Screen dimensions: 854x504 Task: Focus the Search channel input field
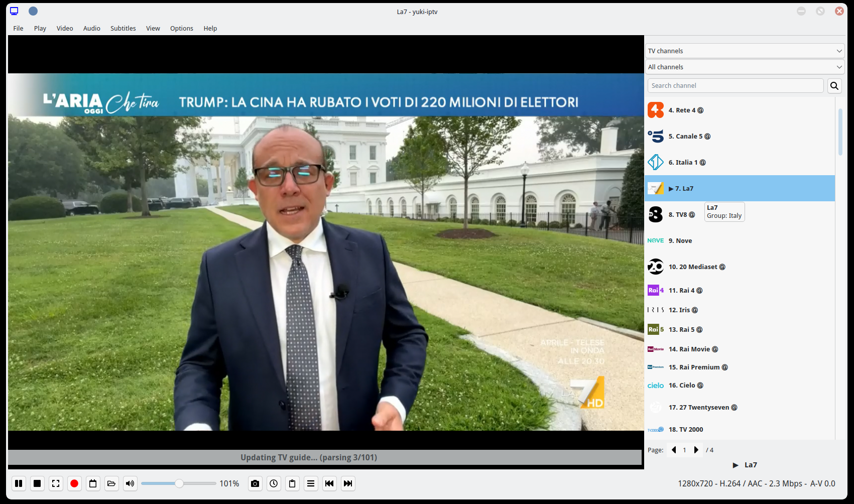(736, 86)
